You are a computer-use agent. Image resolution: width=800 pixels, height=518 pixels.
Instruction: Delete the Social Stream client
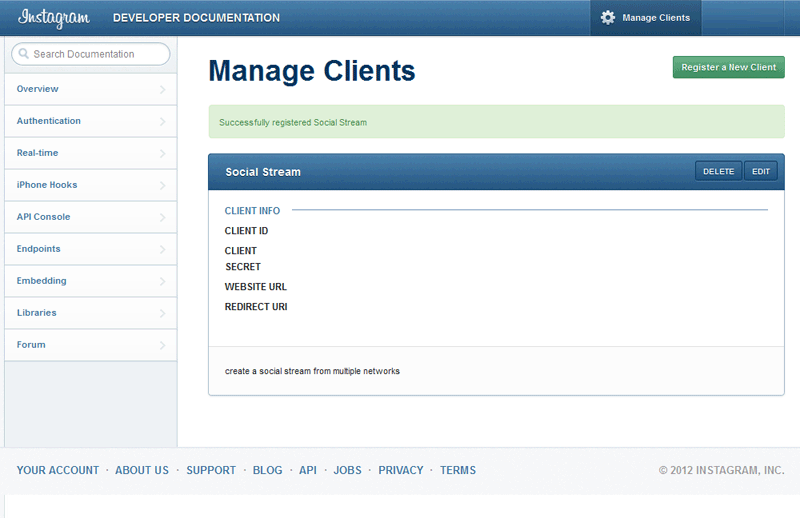[x=718, y=171]
